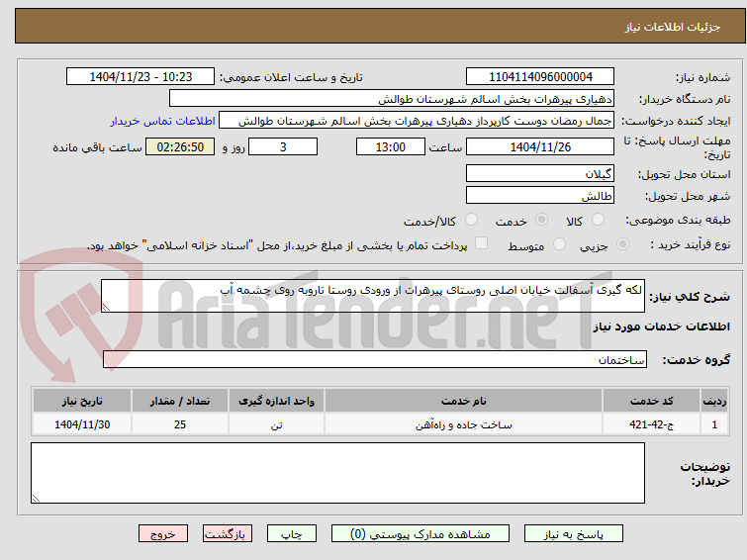Click the remaining time field 02:26:50
Screen dimensions: 747x560
point(180,146)
